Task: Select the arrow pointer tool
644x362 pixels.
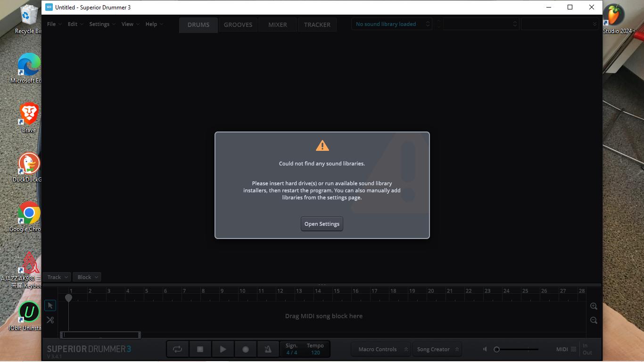Action: click(x=50, y=305)
